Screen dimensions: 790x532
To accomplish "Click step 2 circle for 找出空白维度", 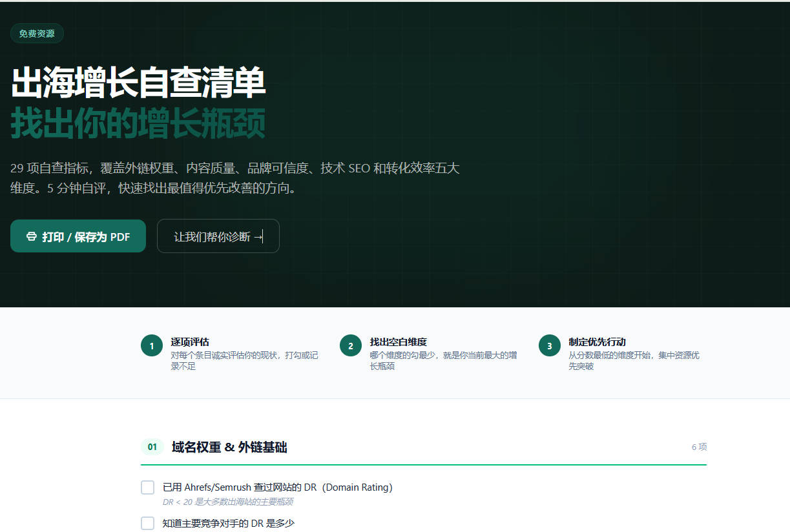I will click(x=350, y=345).
